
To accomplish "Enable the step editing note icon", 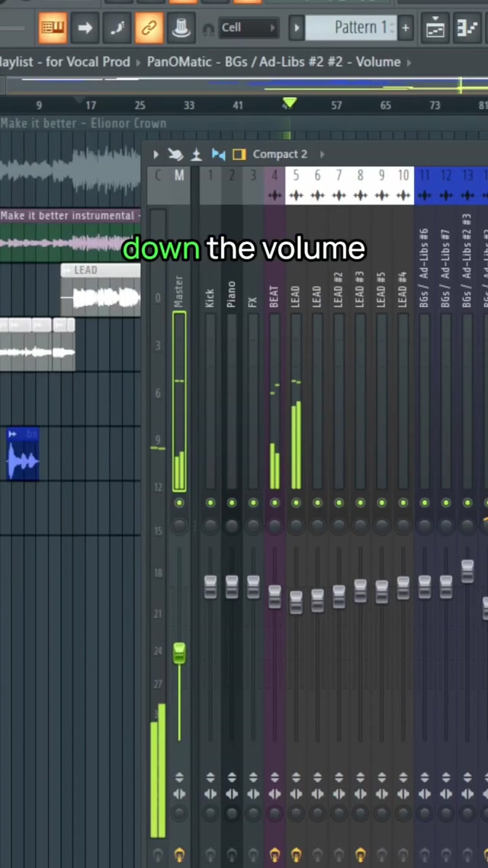I will (117, 28).
